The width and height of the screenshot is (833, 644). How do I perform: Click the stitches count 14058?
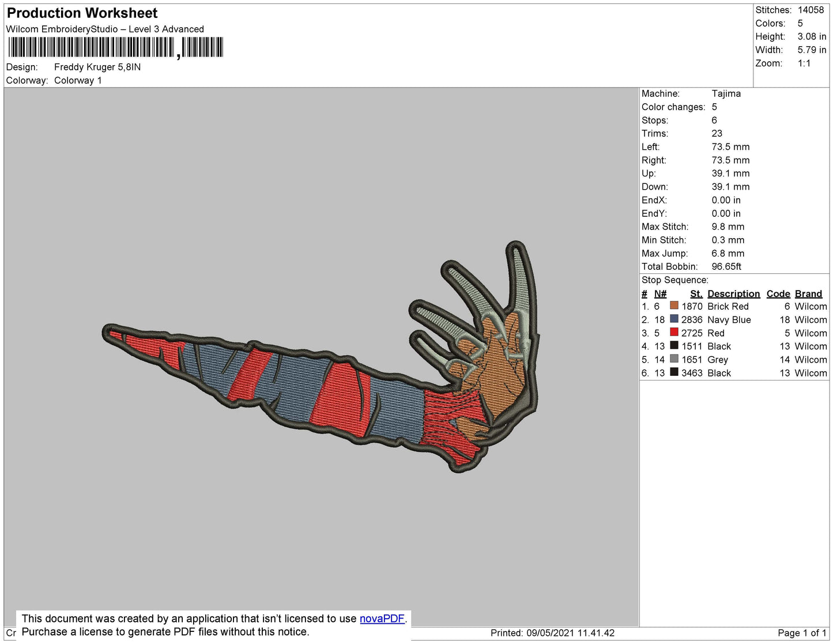(811, 10)
